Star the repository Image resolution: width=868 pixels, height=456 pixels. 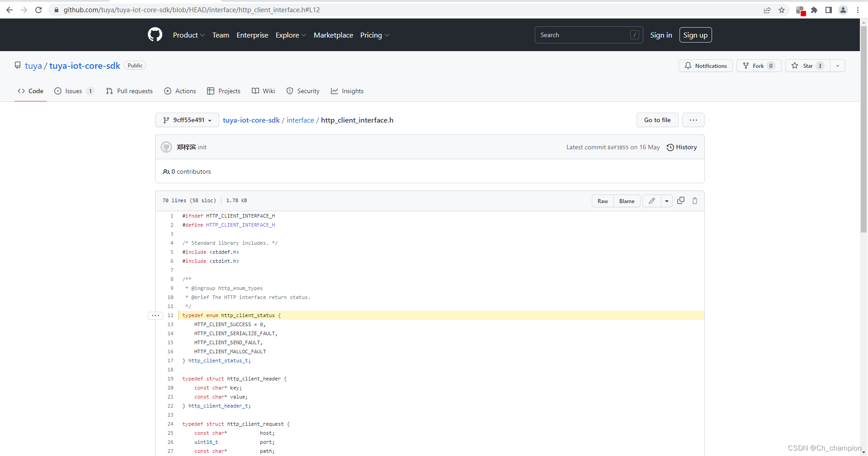807,66
